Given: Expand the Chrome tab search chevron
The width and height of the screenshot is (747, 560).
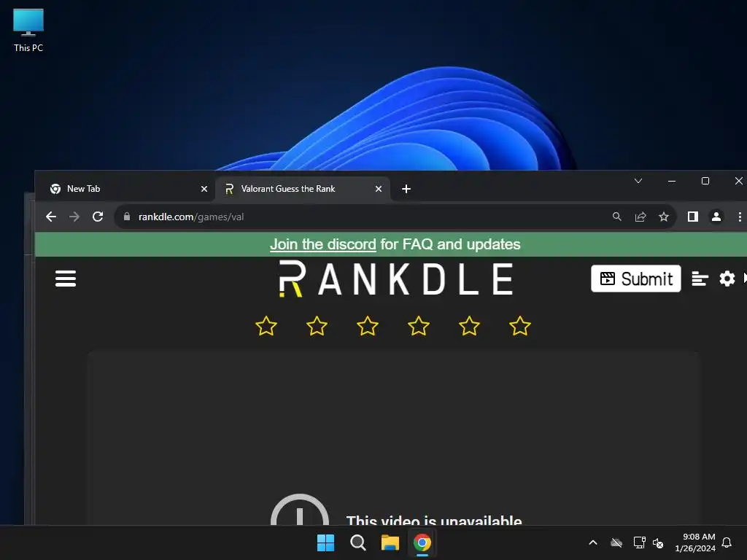Looking at the screenshot, I should coord(638,181).
